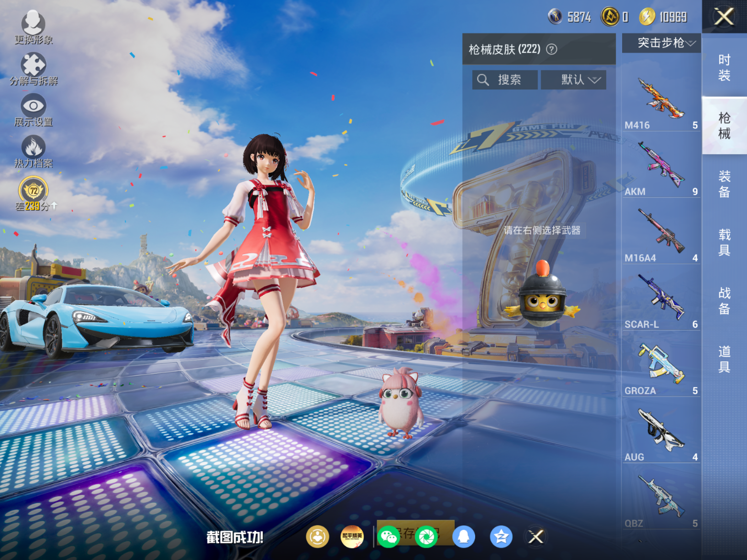The height and width of the screenshot is (560, 747).
Task: Share screenshot to game friends icon
Action: click(317, 537)
